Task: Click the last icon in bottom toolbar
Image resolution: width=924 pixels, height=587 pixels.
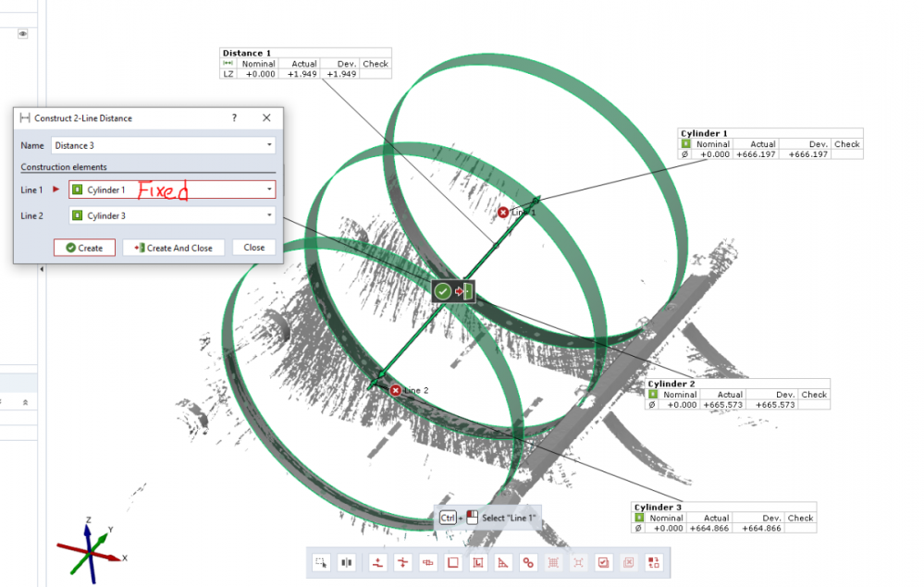Action: click(x=654, y=562)
